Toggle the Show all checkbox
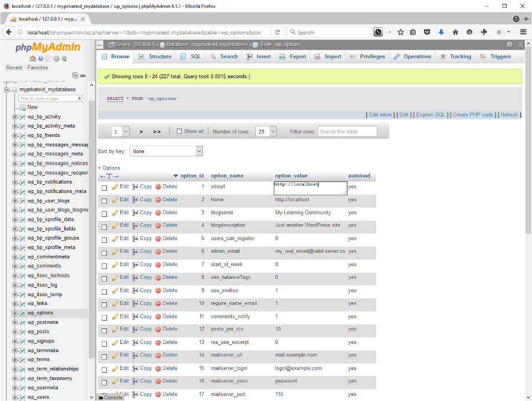532x401 pixels. coord(179,131)
